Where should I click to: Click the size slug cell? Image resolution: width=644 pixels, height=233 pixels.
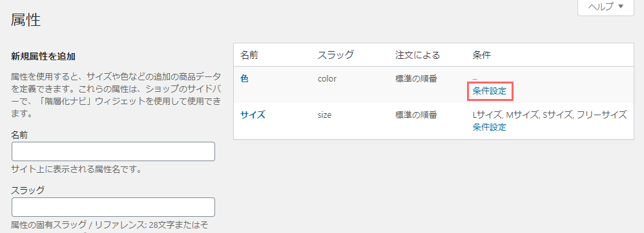(324, 115)
